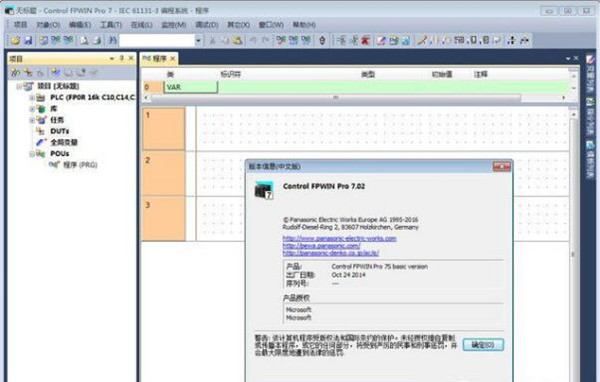Collapse the 项目 [无标题] root node
This screenshot has width=600, height=382.
19,87
